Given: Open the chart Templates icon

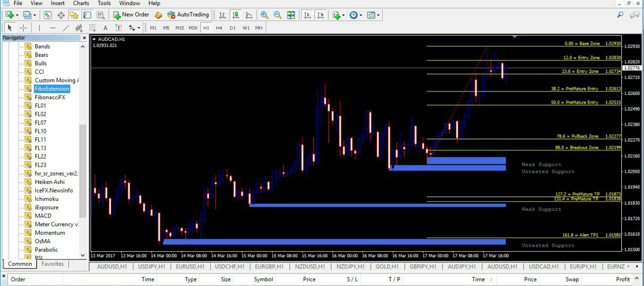Looking at the screenshot, I should click(371, 15).
